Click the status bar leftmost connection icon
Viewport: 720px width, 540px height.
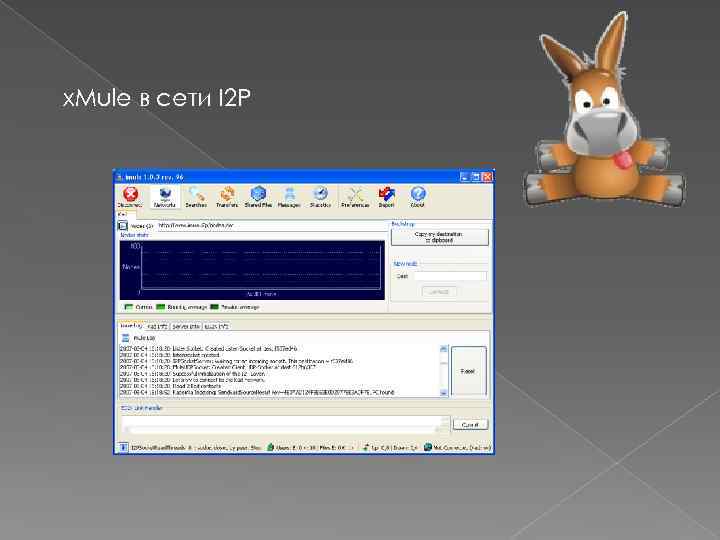click(x=123, y=447)
